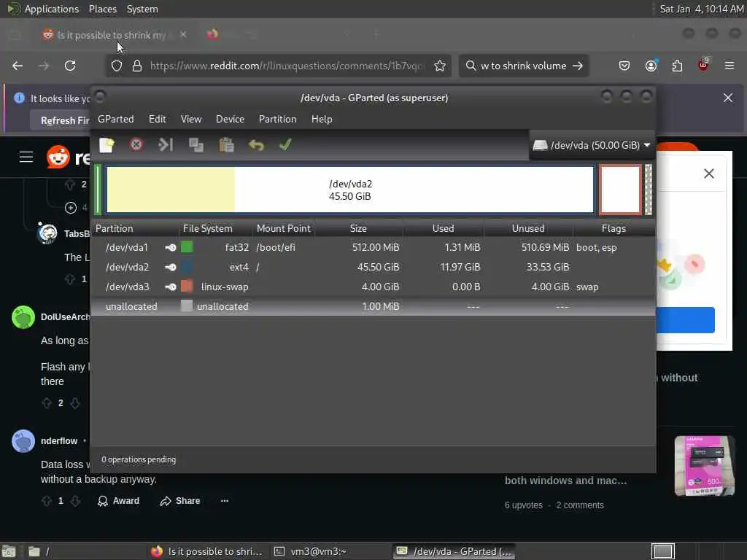
Task: Select the /dev/vda2 partition row
Action: [x=373, y=267]
